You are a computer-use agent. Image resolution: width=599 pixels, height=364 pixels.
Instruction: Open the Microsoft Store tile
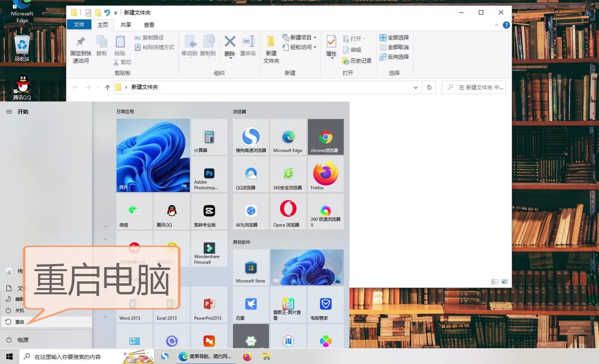251,267
